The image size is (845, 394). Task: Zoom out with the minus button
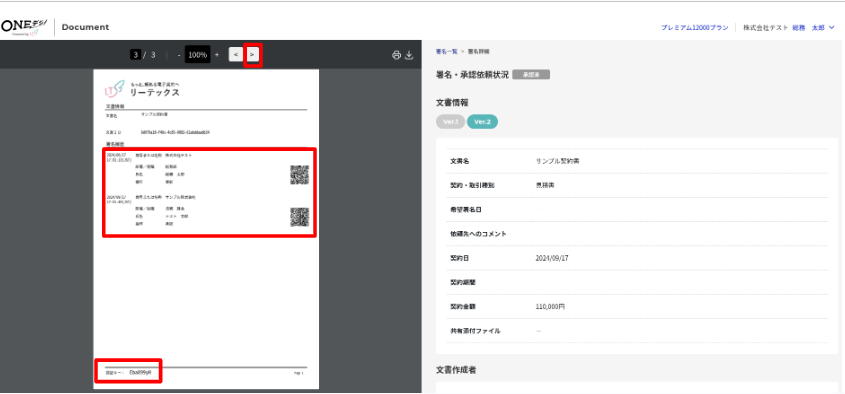click(x=179, y=54)
